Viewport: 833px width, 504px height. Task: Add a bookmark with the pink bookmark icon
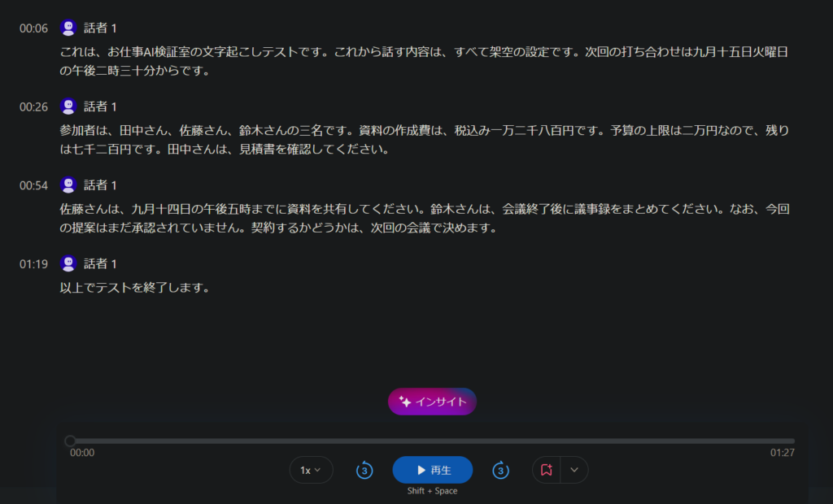(x=546, y=470)
